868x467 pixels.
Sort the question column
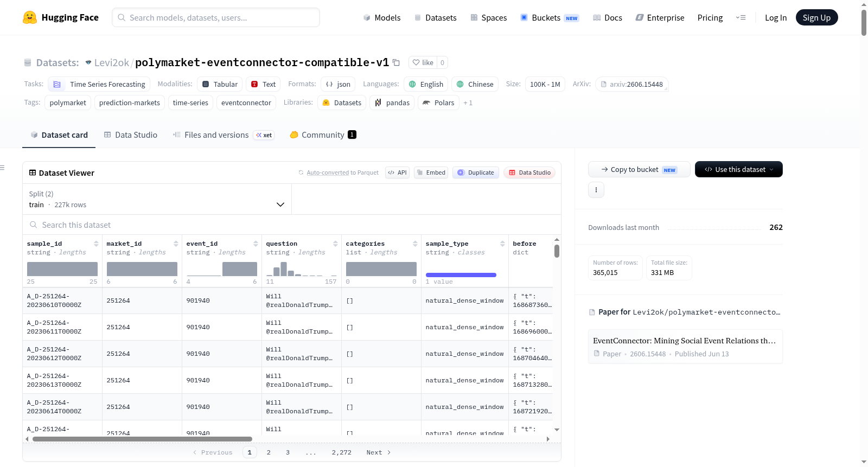click(x=335, y=244)
